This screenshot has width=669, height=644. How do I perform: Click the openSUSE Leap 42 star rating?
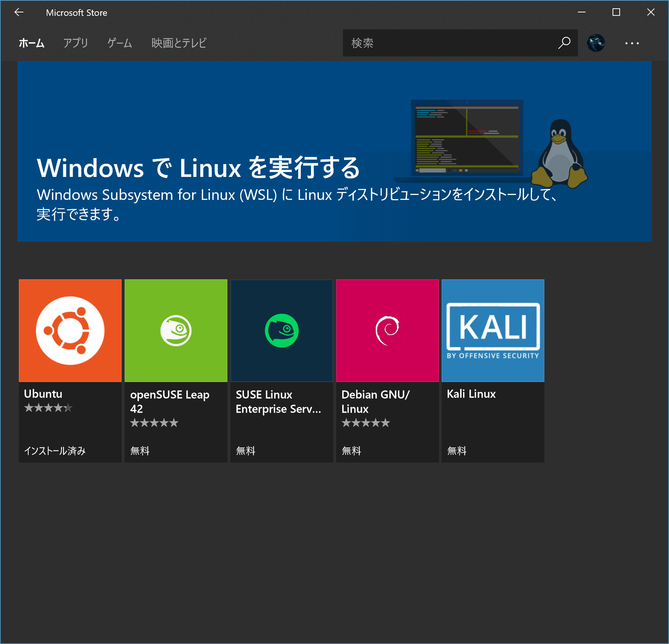(x=154, y=423)
